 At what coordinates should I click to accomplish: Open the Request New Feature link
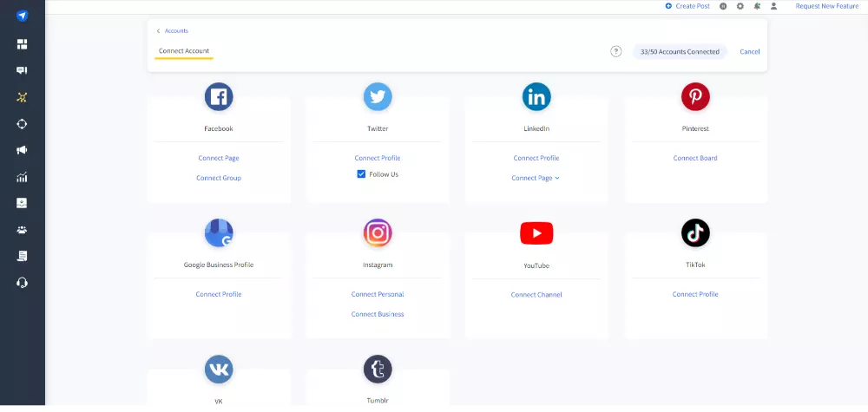coord(827,6)
